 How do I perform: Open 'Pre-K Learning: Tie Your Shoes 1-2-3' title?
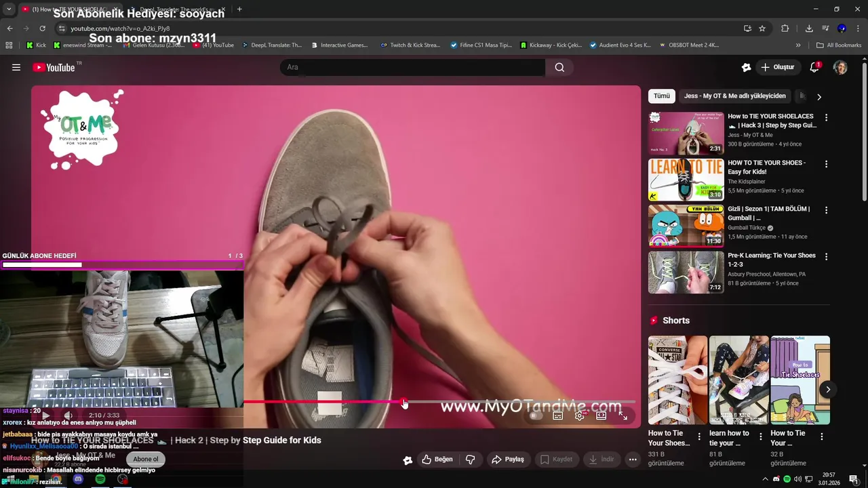[772, 260]
